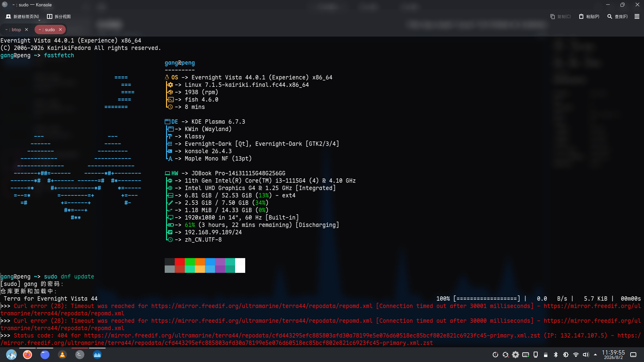The image size is (644, 362).
Task: Launch Firefox from the taskbar
Action: pyautogui.click(x=28, y=355)
